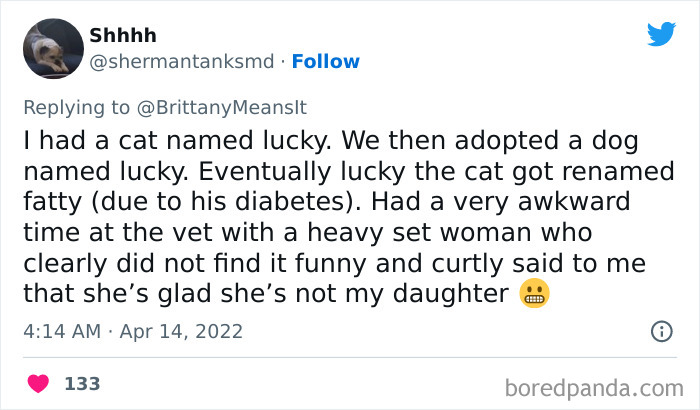Follow the @shermantanksmd account
Viewport: 700px width, 410px height.
click(325, 62)
